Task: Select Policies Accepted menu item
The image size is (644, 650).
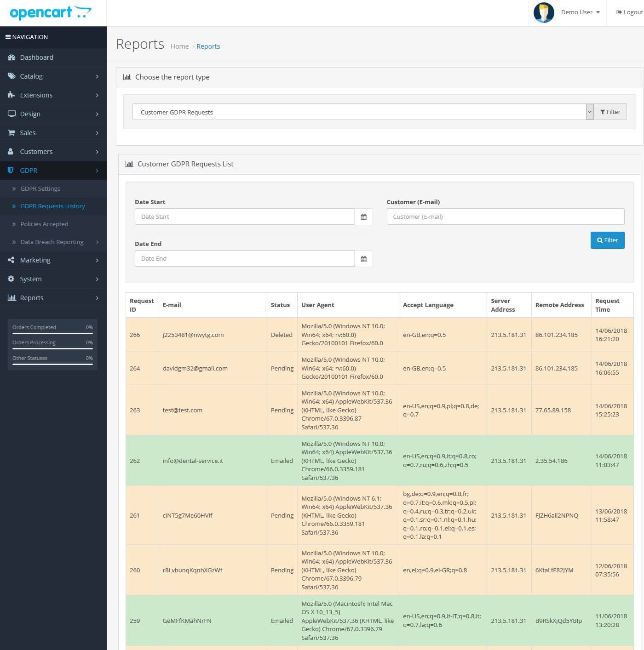Action: [44, 224]
